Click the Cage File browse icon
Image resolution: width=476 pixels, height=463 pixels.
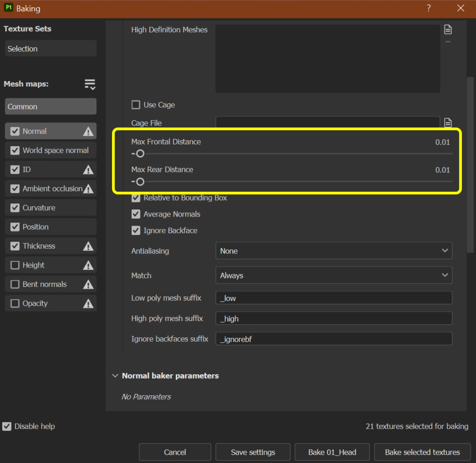click(448, 123)
